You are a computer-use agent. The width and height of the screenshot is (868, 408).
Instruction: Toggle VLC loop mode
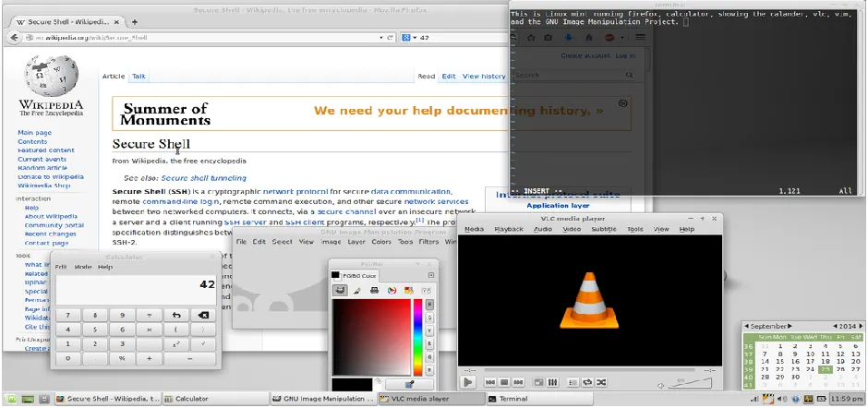point(586,382)
